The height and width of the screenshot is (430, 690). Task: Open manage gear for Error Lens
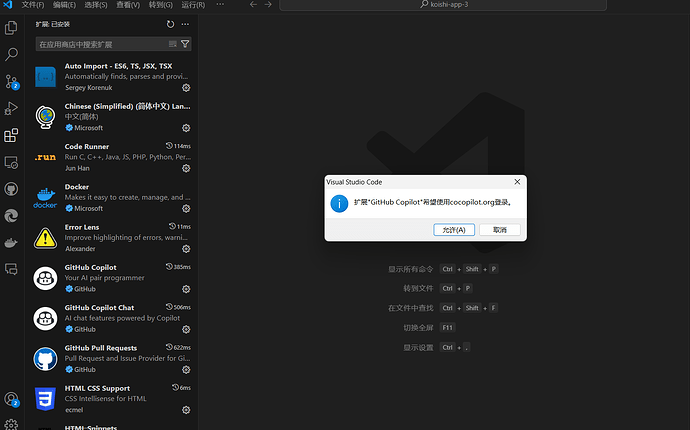[x=186, y=249]
